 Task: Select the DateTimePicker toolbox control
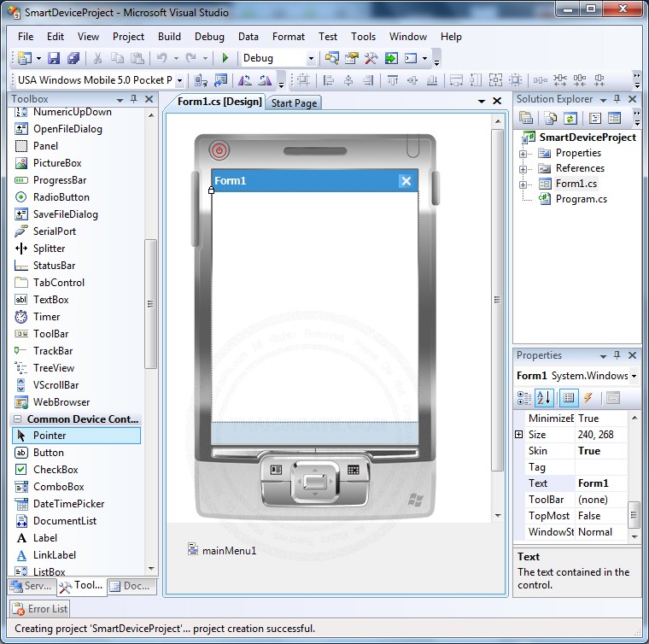(68, 504)
